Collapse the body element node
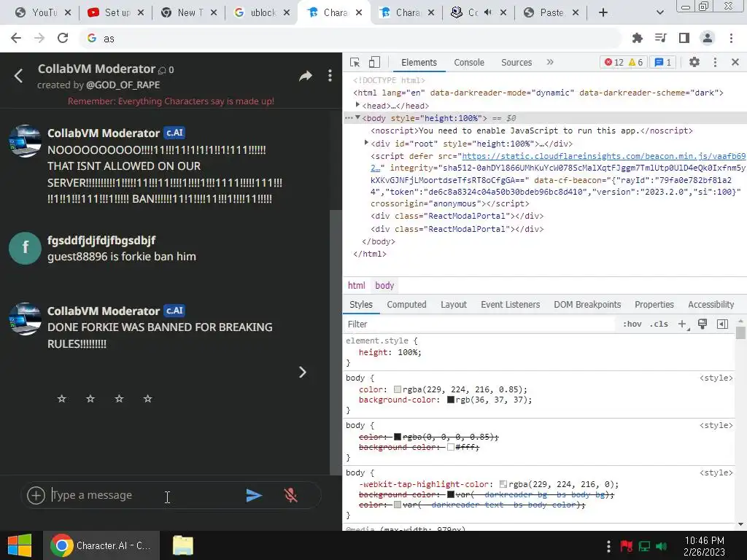 click(x=357, y=117)
